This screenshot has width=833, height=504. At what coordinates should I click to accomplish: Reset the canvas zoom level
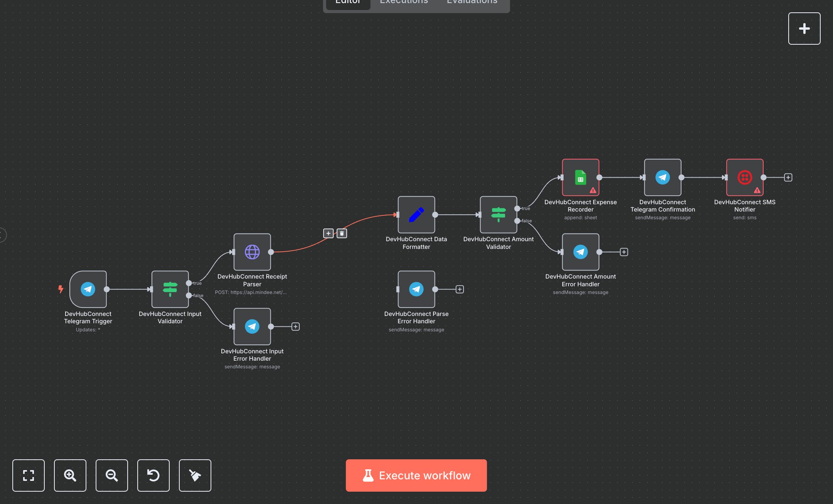[x=153, y=475]
